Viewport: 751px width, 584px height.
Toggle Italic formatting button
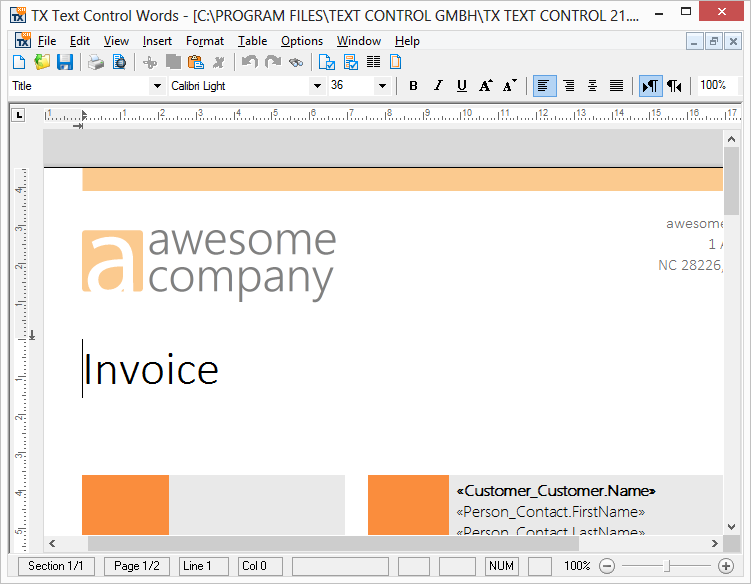coord(437,86)
